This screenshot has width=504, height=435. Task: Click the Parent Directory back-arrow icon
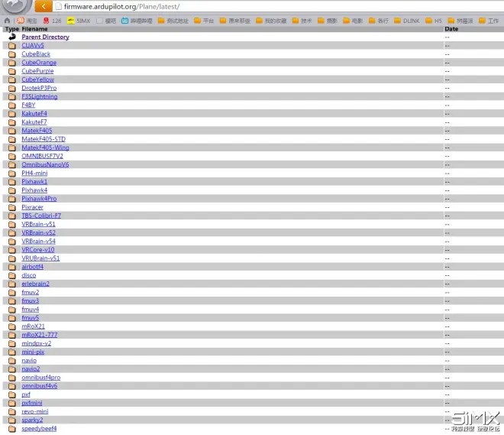tap(12, 37)
